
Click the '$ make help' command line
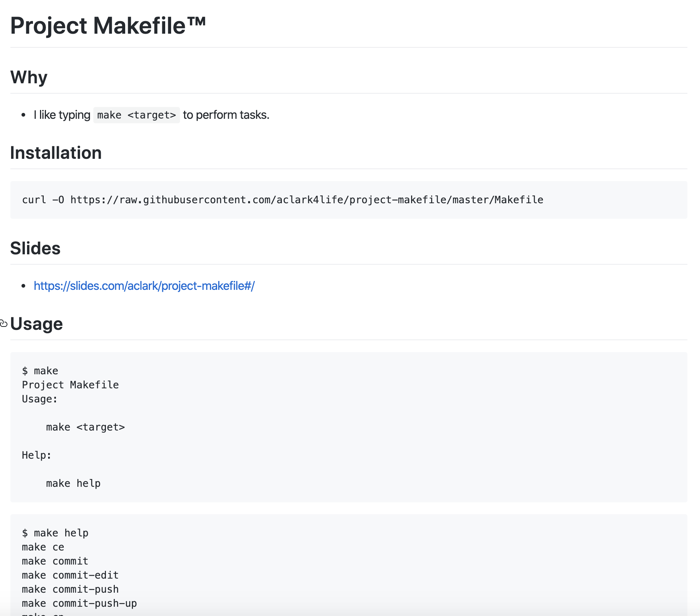point(55,533)
